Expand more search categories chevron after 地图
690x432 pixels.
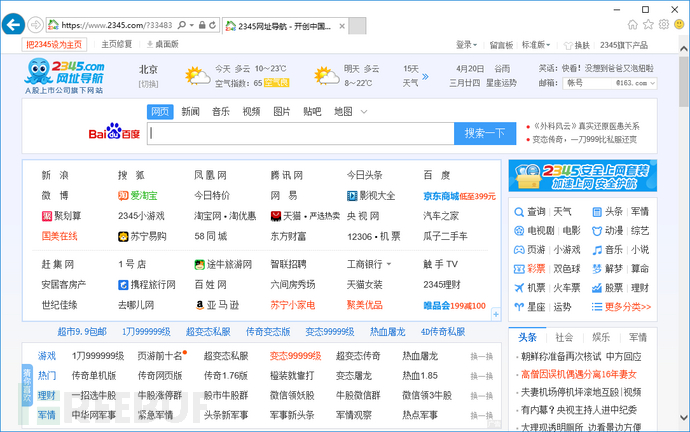(364, 112)
